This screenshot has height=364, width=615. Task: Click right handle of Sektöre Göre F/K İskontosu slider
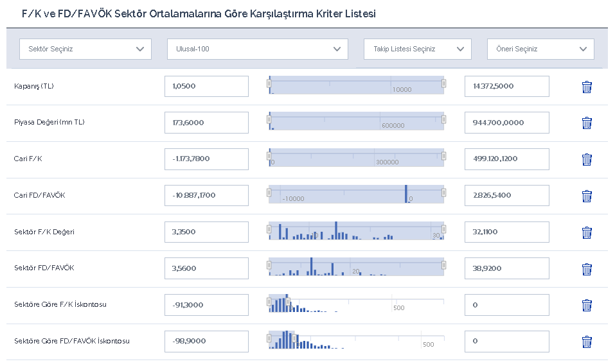click(288, 301)
